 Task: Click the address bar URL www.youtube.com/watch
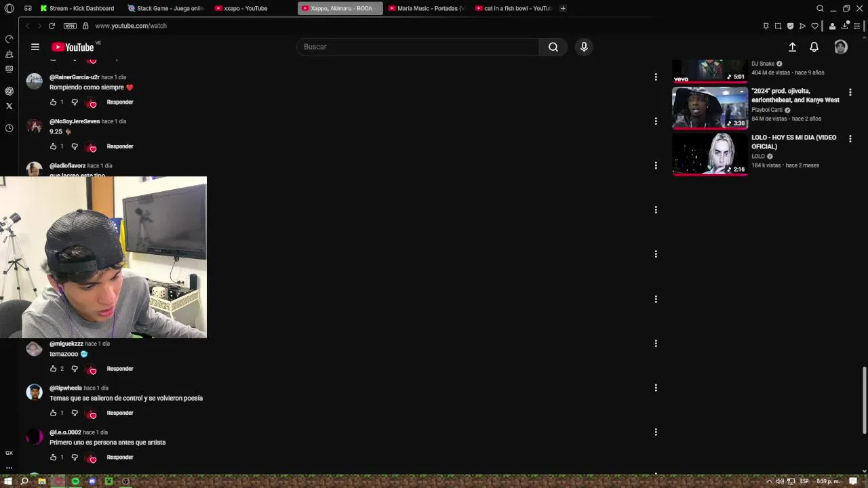point(131,26)
